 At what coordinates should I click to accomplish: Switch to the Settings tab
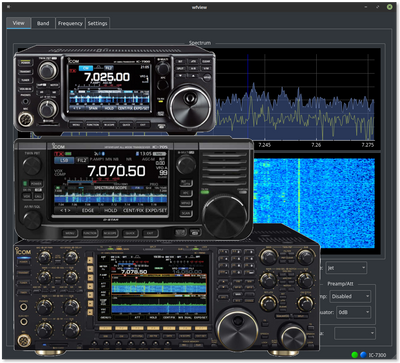(x=97, y=23)
